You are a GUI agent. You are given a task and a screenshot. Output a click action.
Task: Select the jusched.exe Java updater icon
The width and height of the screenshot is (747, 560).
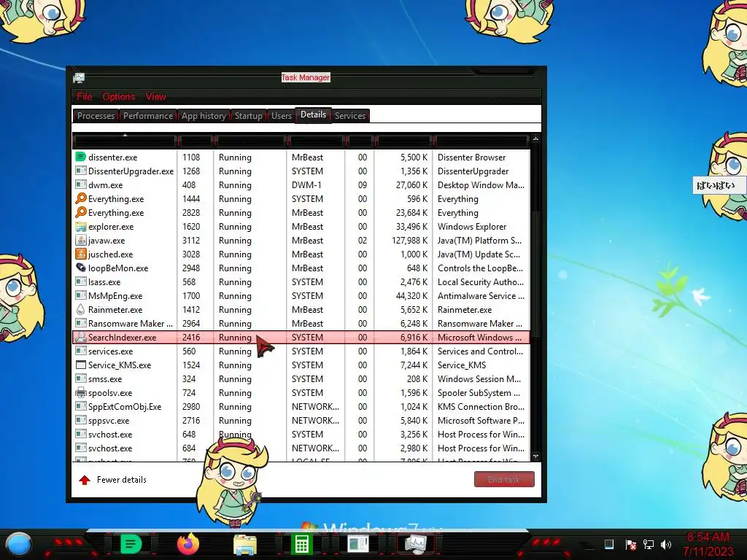pos(81,254)
